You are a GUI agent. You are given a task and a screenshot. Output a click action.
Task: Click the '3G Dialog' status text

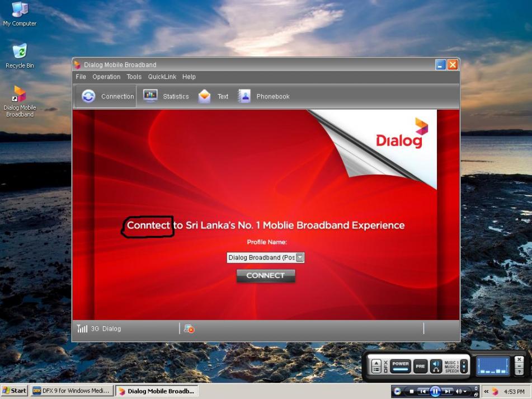[x=106, y=328]
